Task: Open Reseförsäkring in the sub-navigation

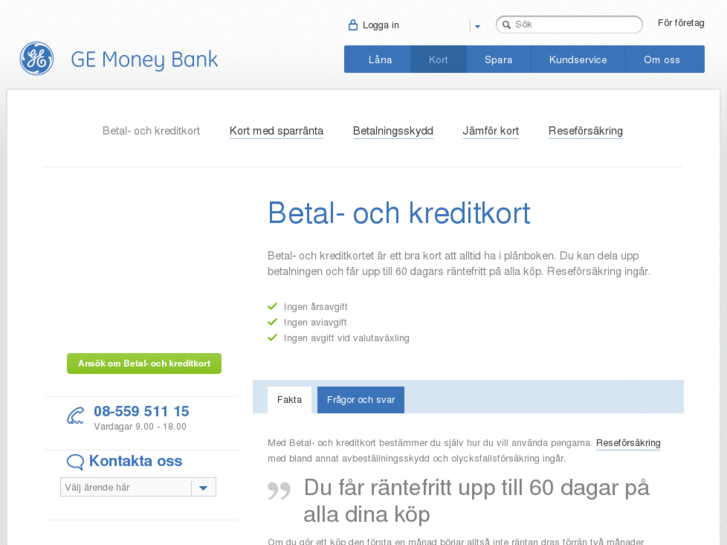Action: [x=586, y=131]
